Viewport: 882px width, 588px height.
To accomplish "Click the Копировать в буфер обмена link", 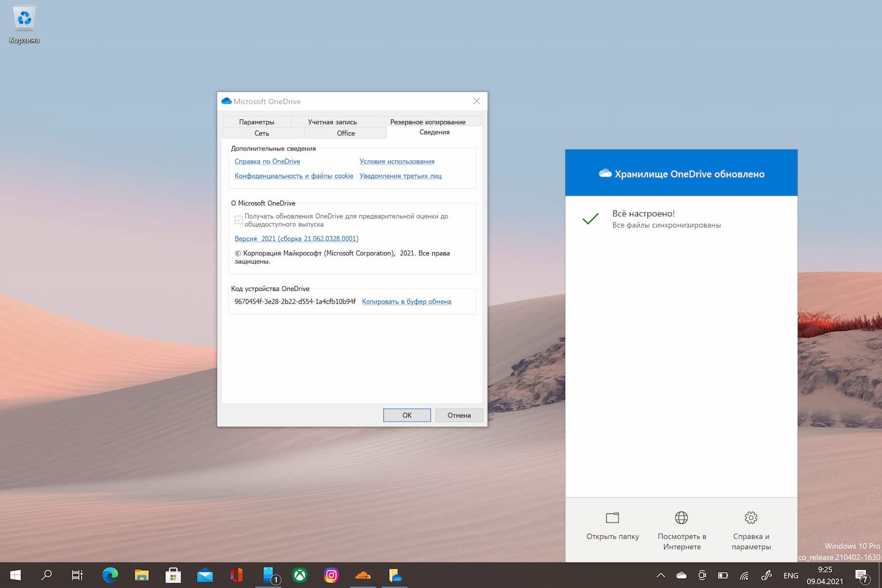I will 406,301.
